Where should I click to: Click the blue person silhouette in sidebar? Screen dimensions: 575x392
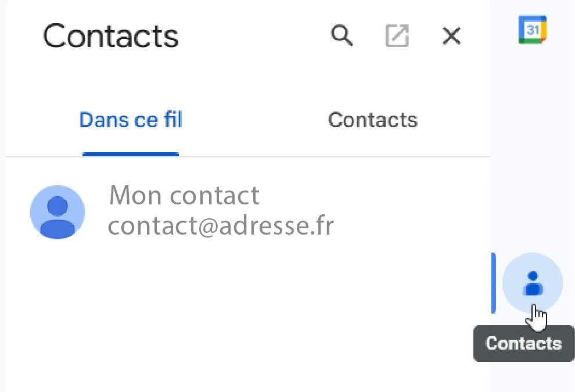point(532,283)
